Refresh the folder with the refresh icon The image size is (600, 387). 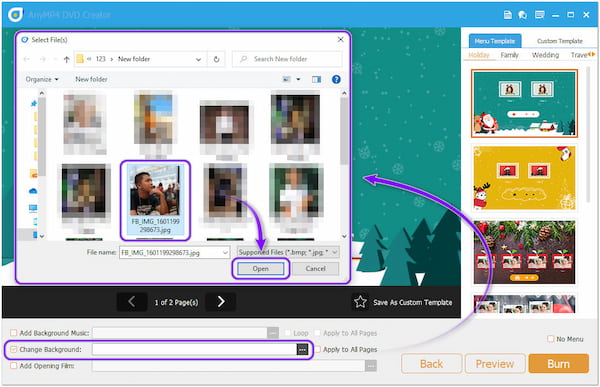click(216, 59)
